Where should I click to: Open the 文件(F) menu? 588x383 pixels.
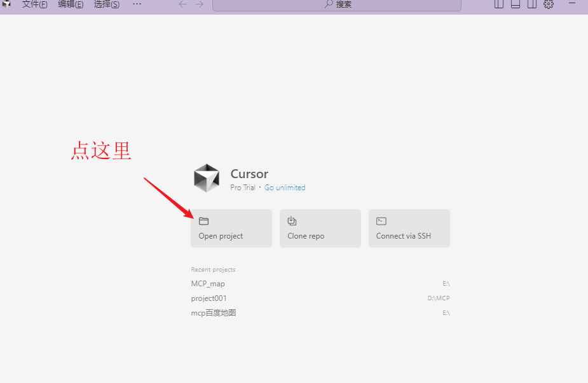34,4
